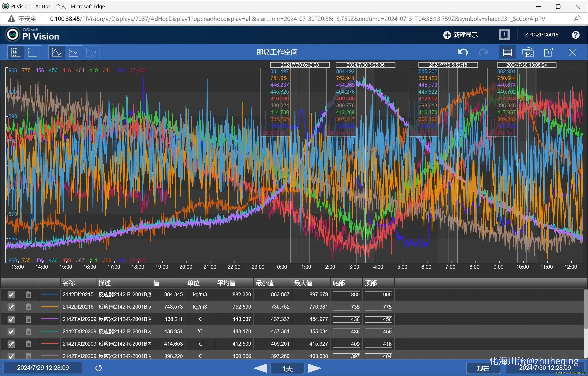The width and height of the screenshot is (588, 376).
Task: Select the single scale axis icon
Action: pos(32,52)
